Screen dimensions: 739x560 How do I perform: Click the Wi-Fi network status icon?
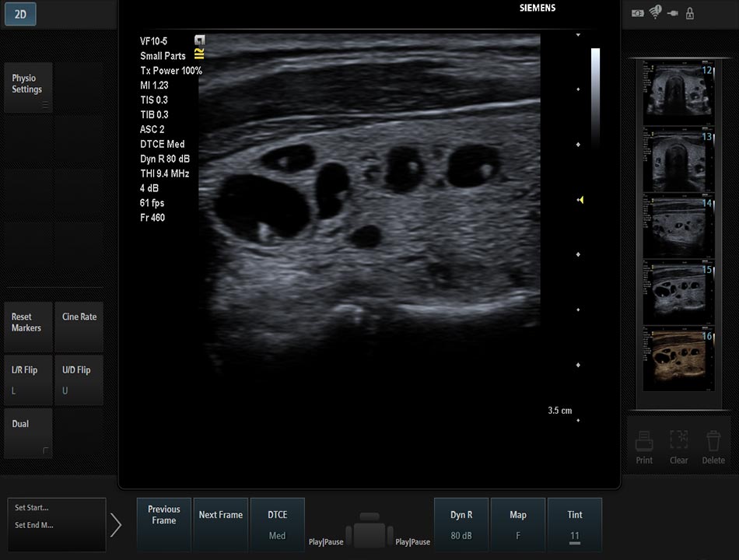(655, 12)
